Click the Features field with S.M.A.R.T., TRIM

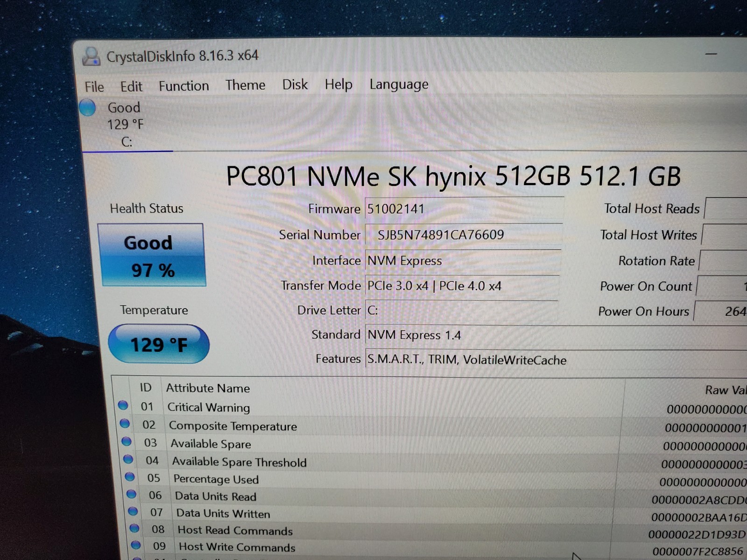(x=556, y=360)
